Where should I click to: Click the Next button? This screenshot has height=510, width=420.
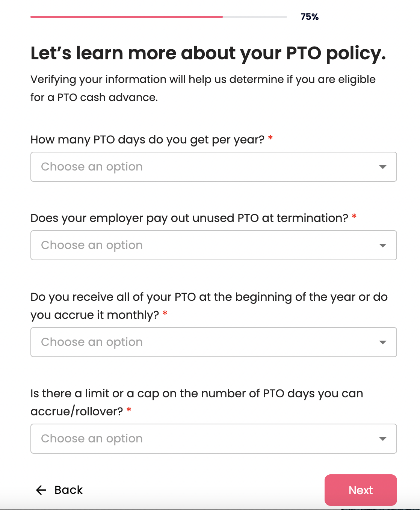(361, 490)
